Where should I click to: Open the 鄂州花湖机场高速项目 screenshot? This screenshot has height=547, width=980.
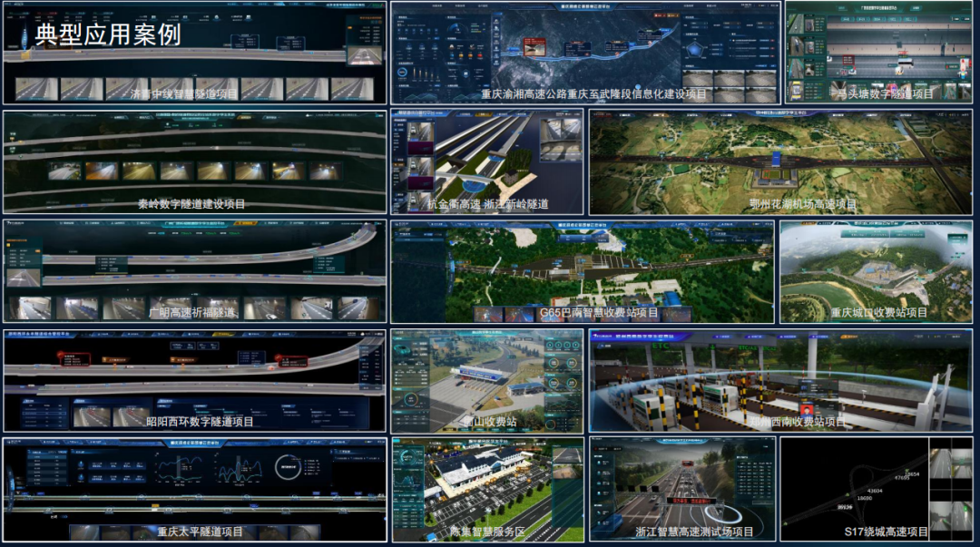pos(780,162)
